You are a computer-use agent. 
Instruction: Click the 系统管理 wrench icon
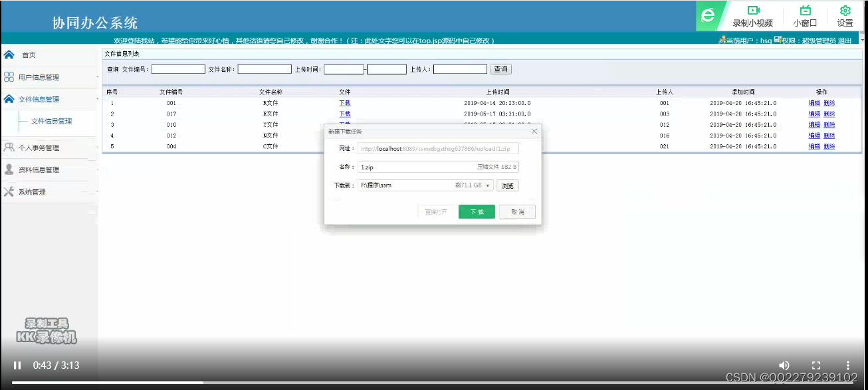click(9, 191)
